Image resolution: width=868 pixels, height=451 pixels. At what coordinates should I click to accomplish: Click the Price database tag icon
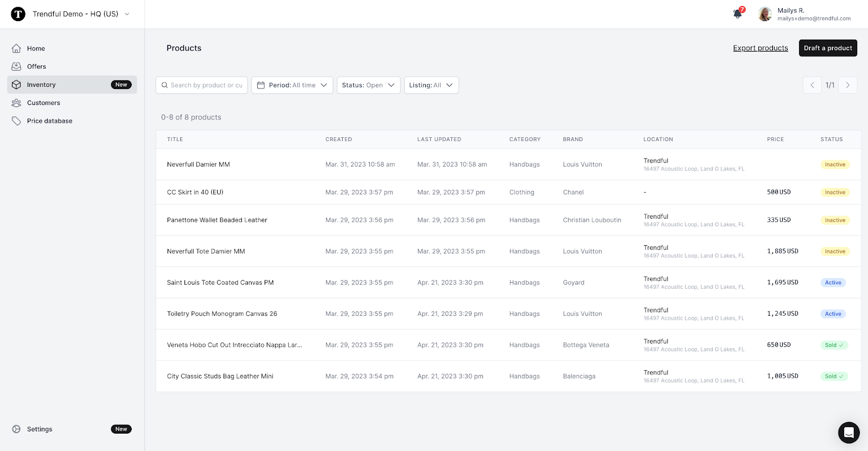click(x=16, y=121)
